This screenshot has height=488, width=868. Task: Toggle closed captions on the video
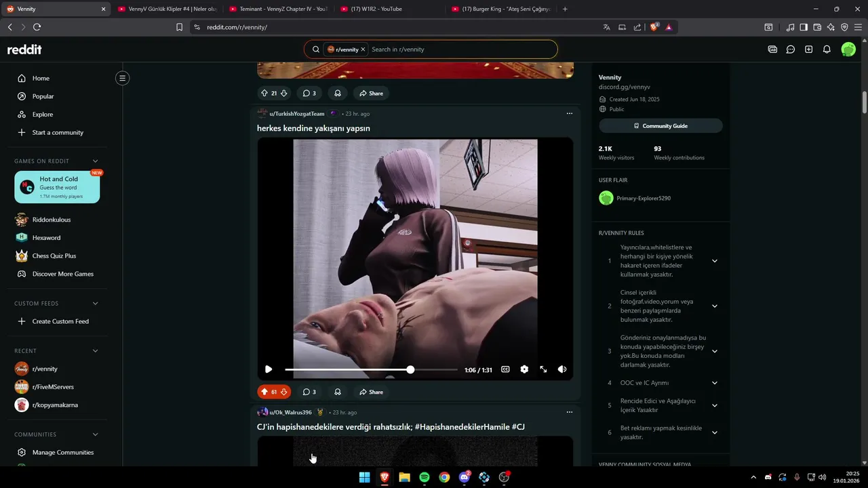pyautogui.click(x=505, y=369)
